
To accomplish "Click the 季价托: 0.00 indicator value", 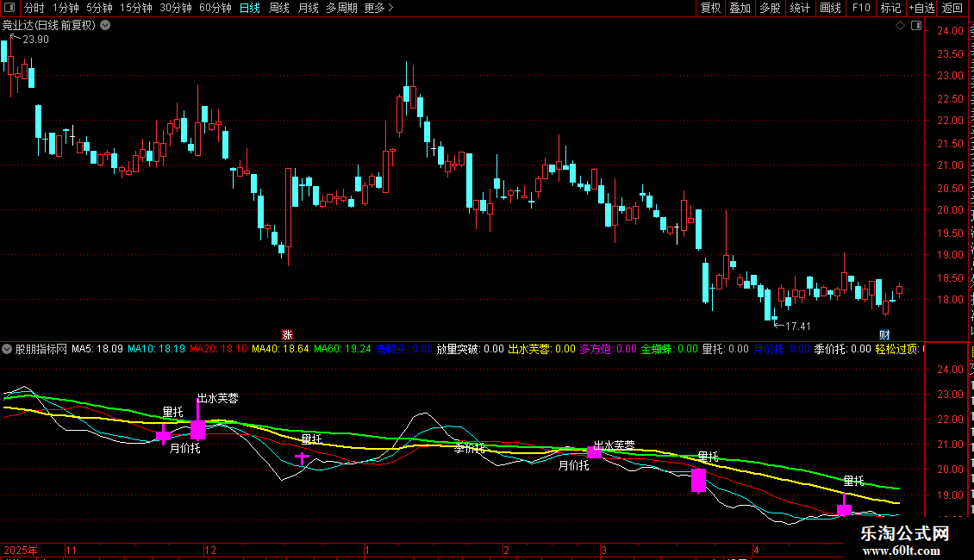I will click(x=843, y=350).
